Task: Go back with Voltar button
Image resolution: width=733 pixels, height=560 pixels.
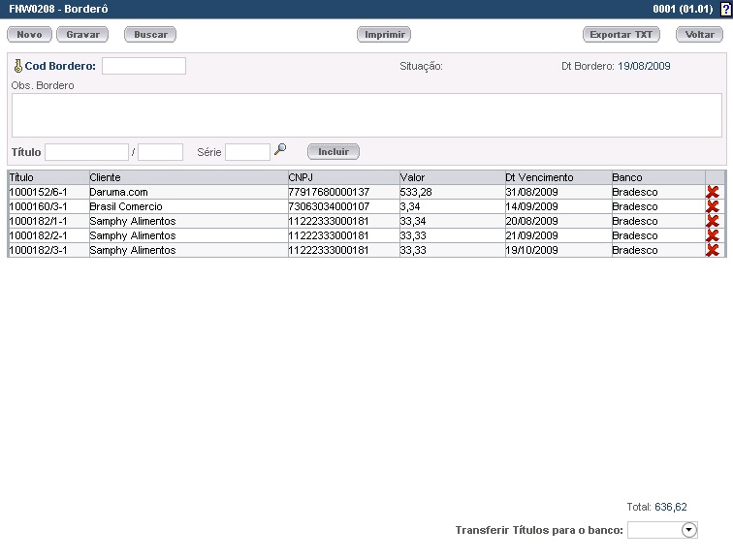Action: point(699,34)
